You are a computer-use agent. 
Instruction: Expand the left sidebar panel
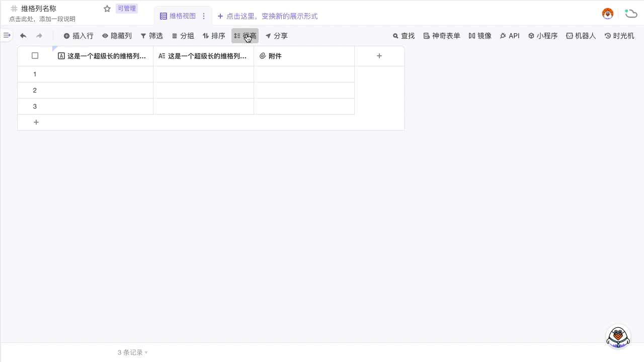7,35
